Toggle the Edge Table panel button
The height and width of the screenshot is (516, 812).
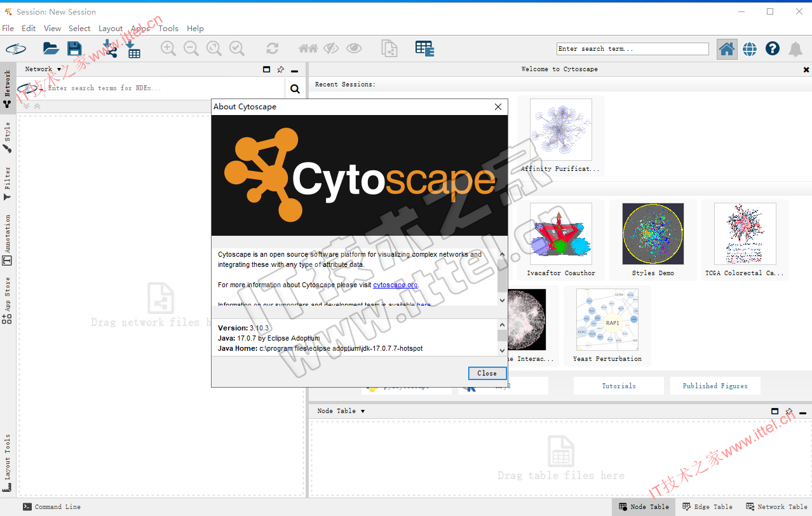click(708, 506)
